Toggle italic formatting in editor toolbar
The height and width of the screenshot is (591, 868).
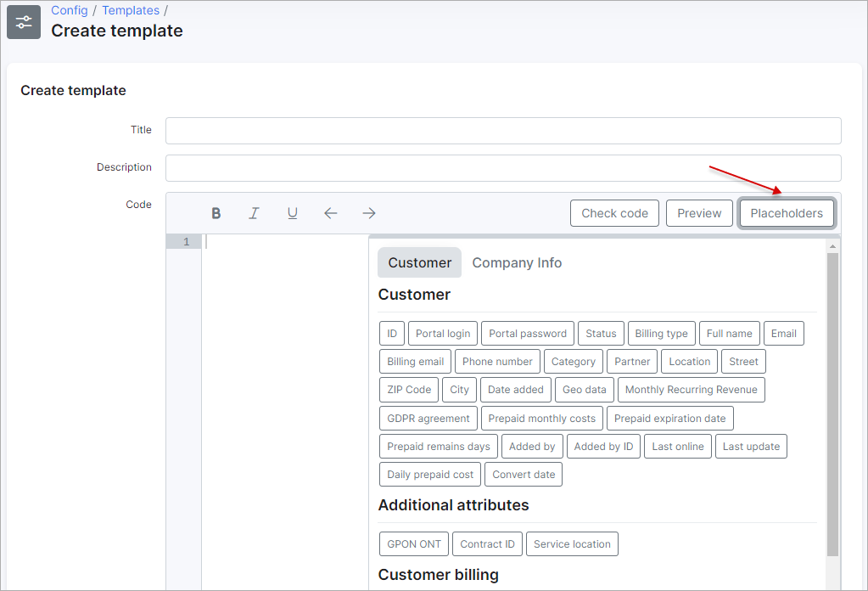[x=254, y=213]
